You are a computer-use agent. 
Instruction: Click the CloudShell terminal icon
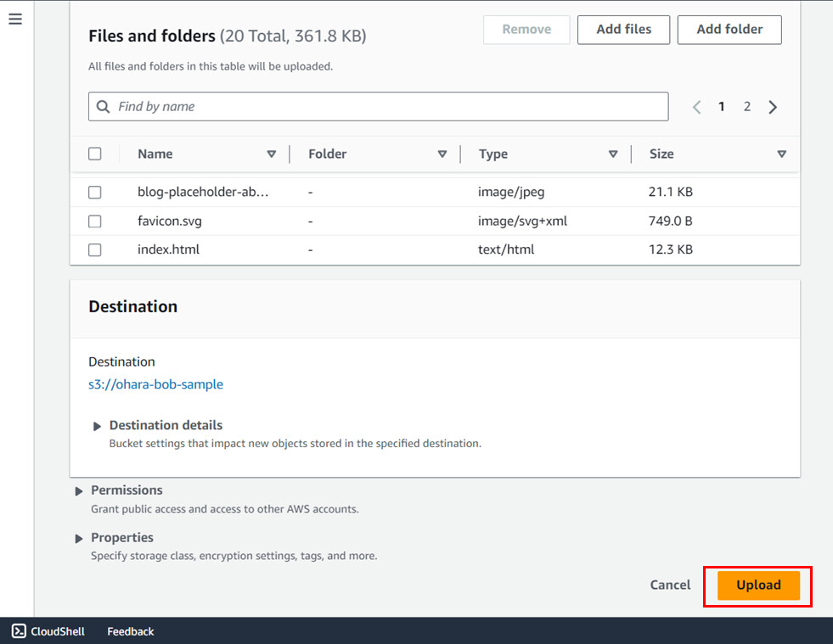(x=19, y=631)
